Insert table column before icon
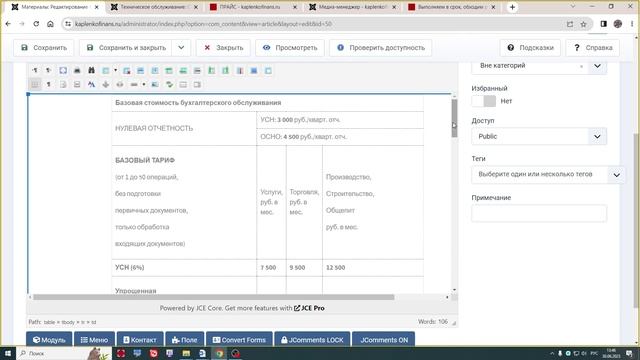The image size is (640, 360). tap(211, 71)
